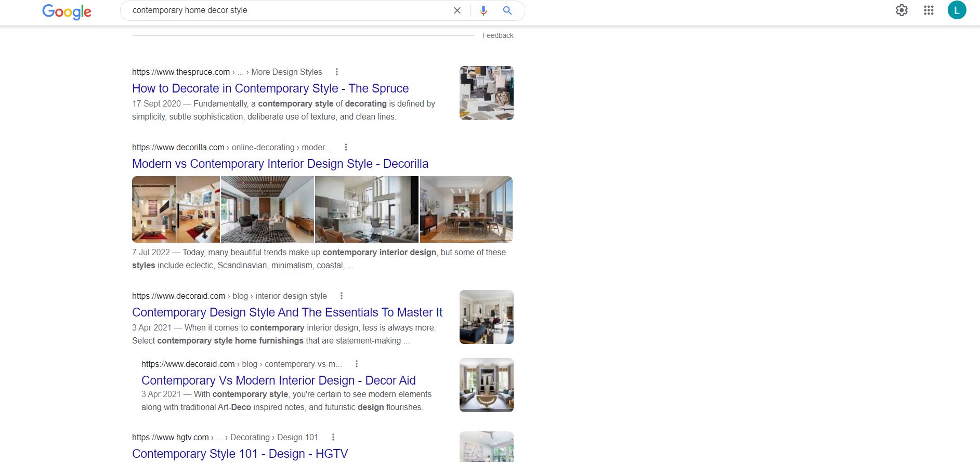Open three-dot menu for decoraid.com interior-design-style result
Viewport: 980px width, 462px height.
click(x=342, y=296)
